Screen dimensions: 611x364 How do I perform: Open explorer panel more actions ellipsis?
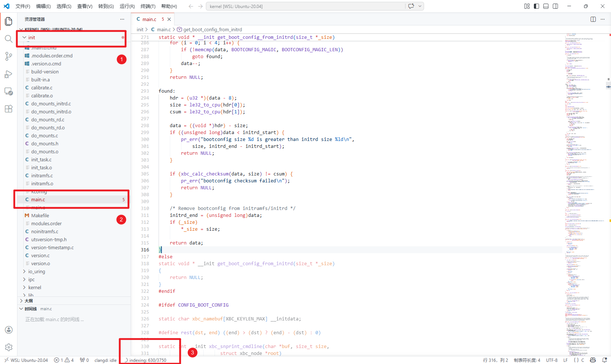click(122, 19)
